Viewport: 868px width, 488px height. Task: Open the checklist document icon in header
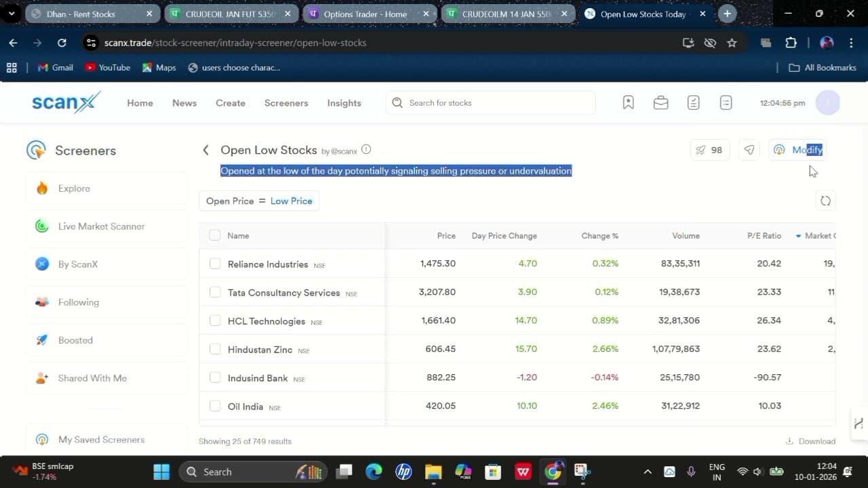click(x=693, y=103)
